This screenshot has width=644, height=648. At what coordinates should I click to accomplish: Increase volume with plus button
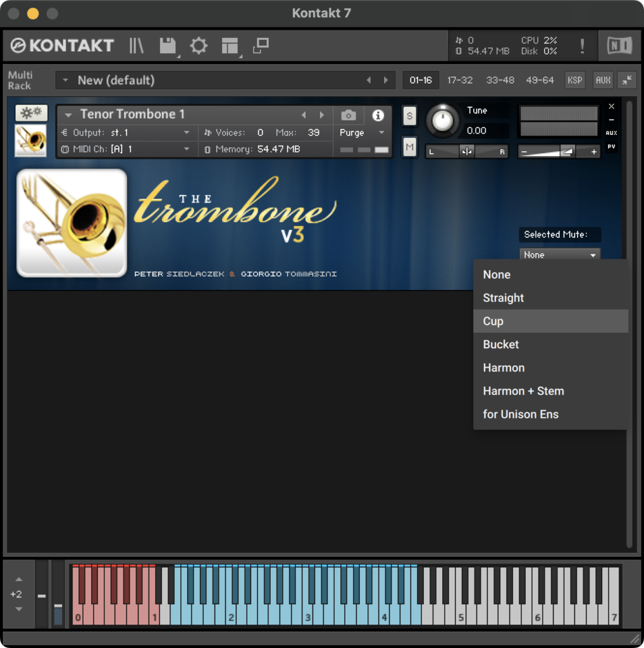tap(593, 152)
